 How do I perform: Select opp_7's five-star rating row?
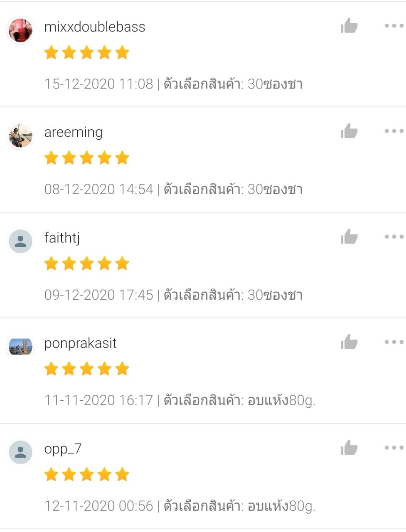(87, 474)
